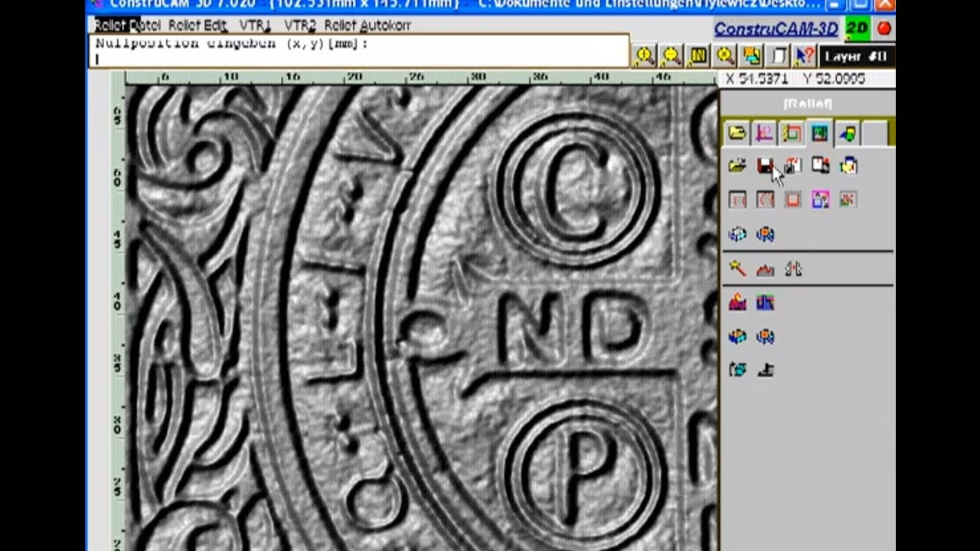Viewport: 980px width, 551px height.
Task: Open the Relief Autokorr menu
Action: pos(367,25)
